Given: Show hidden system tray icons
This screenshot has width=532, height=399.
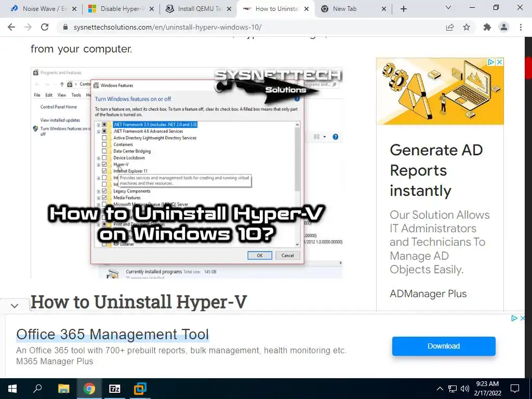Looking at the screenshot, I should (x=440, y=389).
